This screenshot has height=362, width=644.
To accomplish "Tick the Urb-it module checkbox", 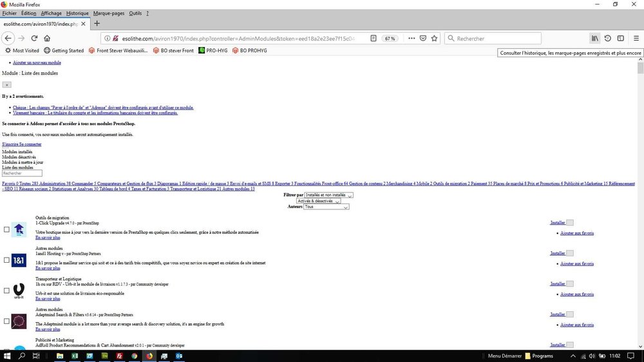I will 6,291.
